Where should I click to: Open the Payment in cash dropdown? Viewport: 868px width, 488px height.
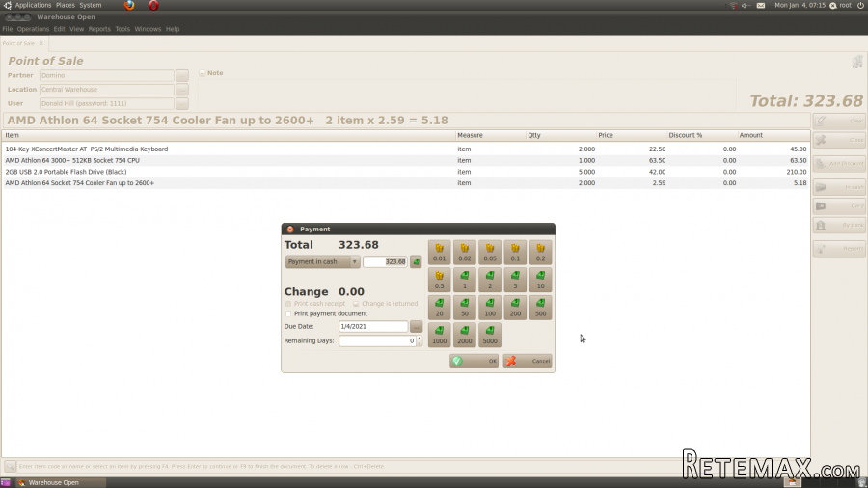(323, 261)
